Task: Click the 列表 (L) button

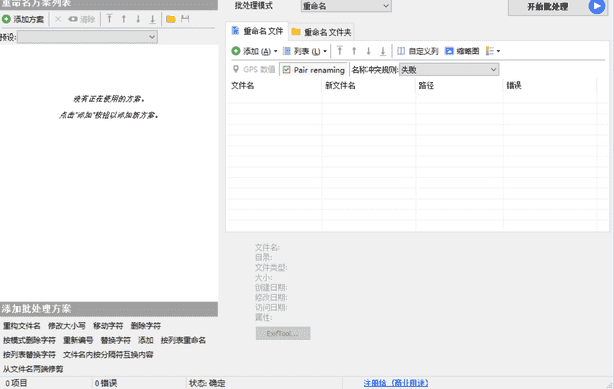Action: (301, 51)
